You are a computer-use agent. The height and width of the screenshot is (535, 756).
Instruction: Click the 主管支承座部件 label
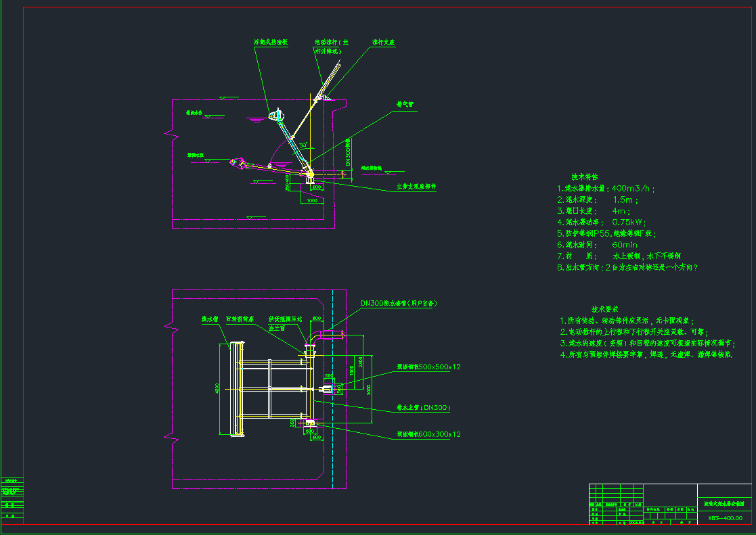[x=416, y=185]
